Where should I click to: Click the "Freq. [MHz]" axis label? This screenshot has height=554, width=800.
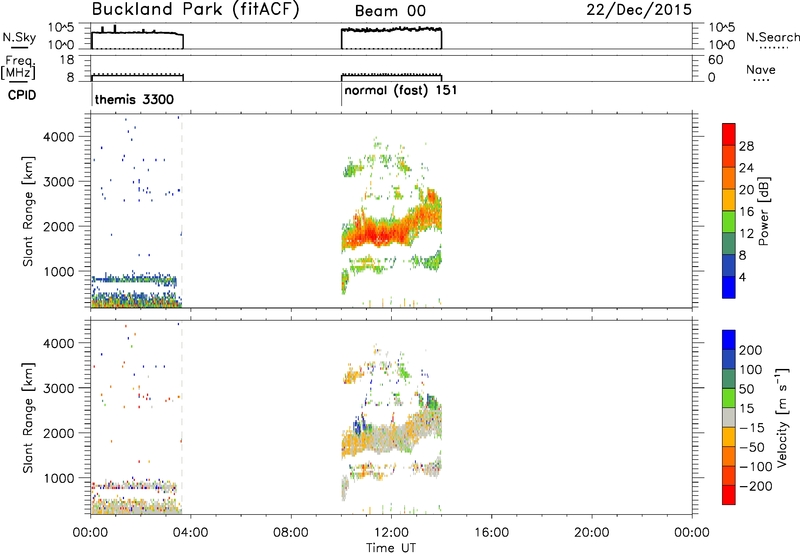pos(18,67)
